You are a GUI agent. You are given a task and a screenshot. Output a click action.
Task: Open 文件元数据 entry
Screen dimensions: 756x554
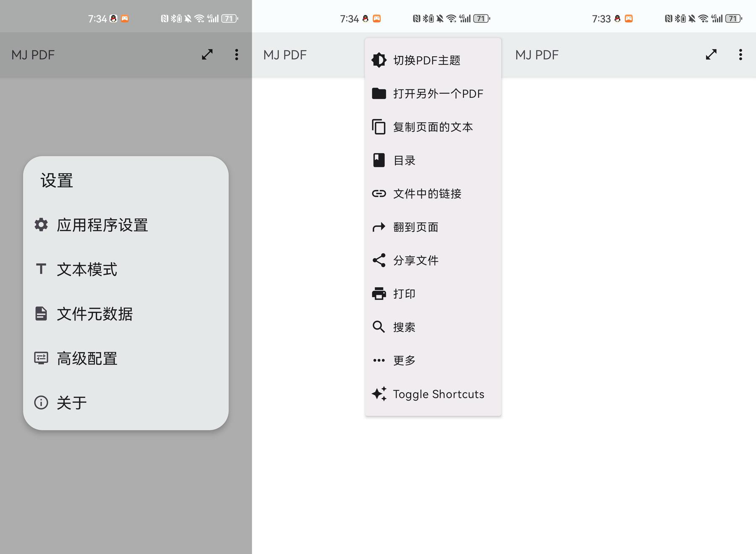126,314
